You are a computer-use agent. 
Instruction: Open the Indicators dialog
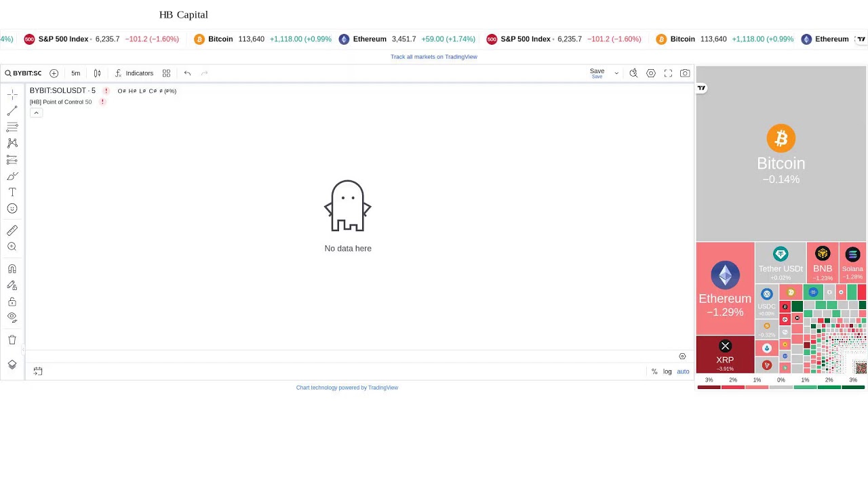point(134,73)
